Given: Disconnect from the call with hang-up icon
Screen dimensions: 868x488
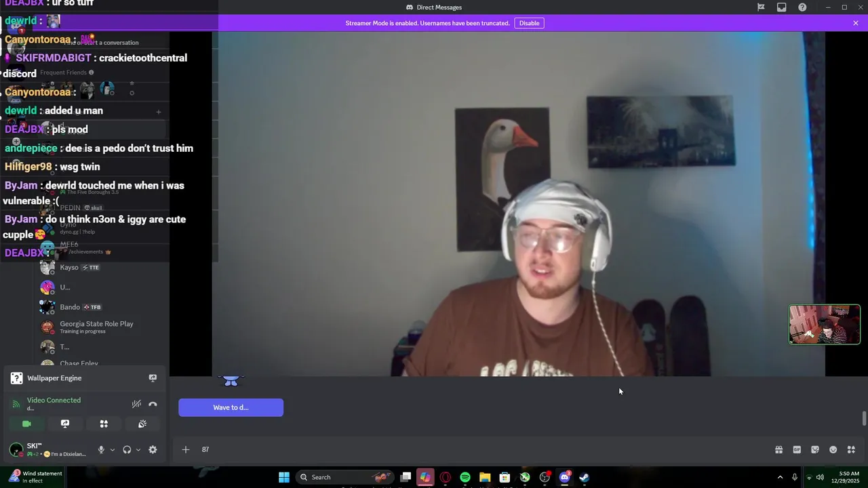Looking at the screenshot, I should tap(153, 404).
